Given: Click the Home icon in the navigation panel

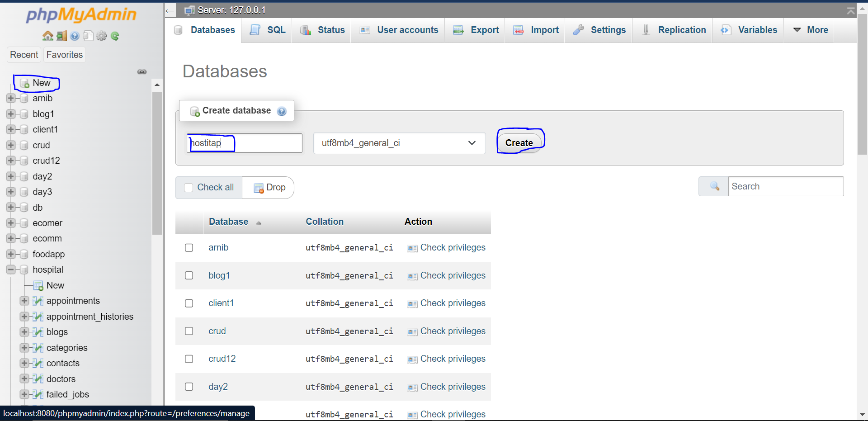Looking at the screenshot, I should [x=48, y=36].
